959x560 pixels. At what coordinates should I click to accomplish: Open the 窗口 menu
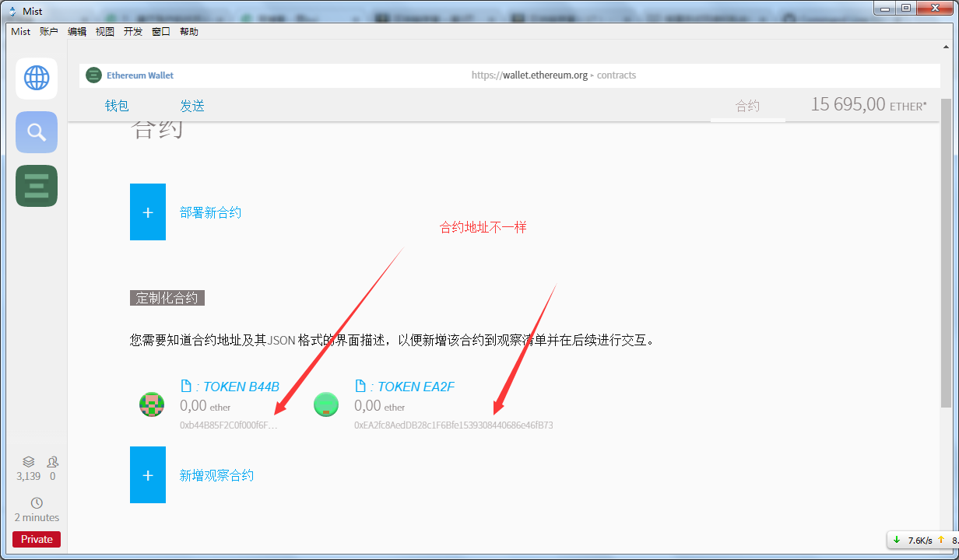pos(161,32)
